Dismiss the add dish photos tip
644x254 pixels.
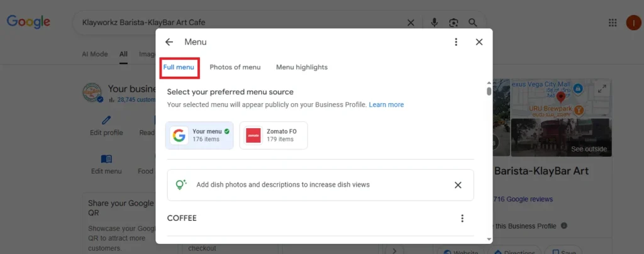458,185
